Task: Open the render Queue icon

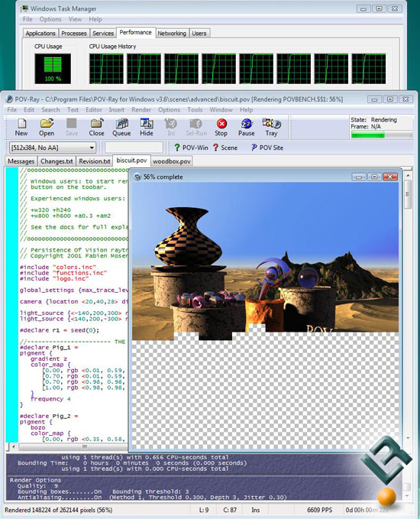Action: click(x=121, y=127)
